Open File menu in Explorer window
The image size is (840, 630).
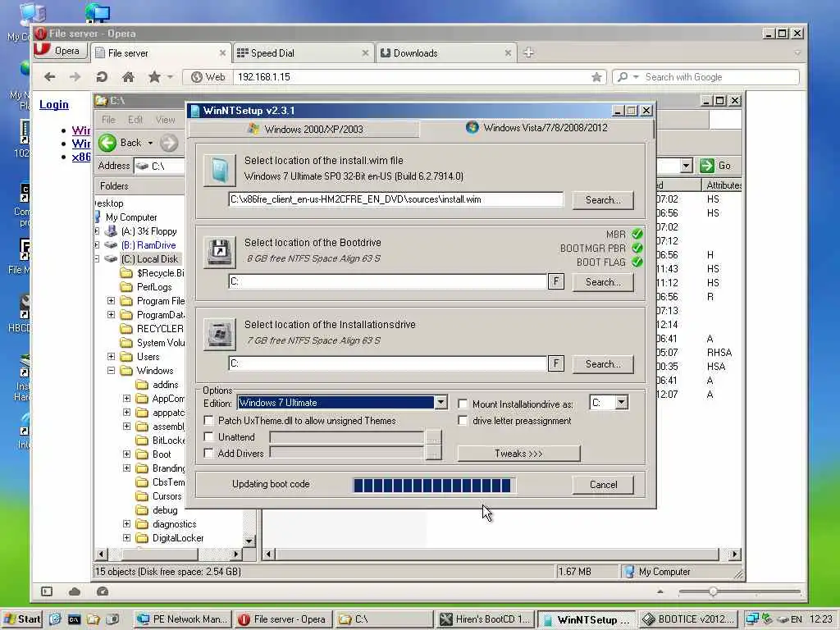pos(108,120)
